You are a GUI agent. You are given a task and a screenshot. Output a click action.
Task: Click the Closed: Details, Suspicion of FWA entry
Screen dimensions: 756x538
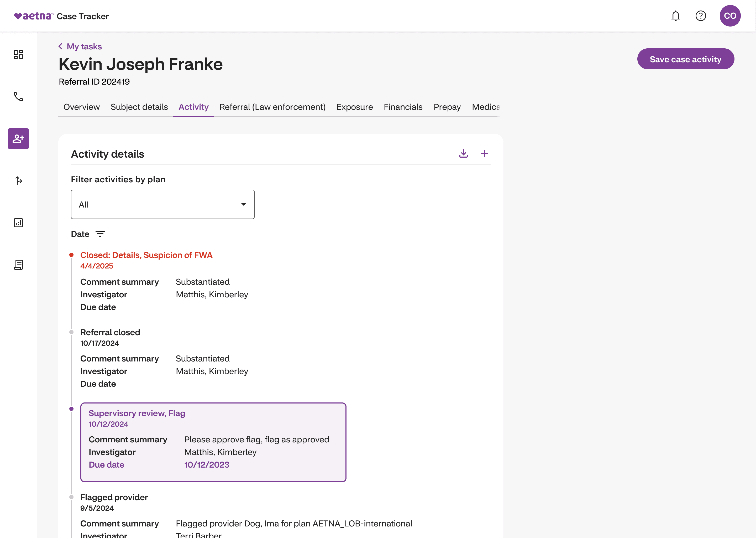pos(146,255)
